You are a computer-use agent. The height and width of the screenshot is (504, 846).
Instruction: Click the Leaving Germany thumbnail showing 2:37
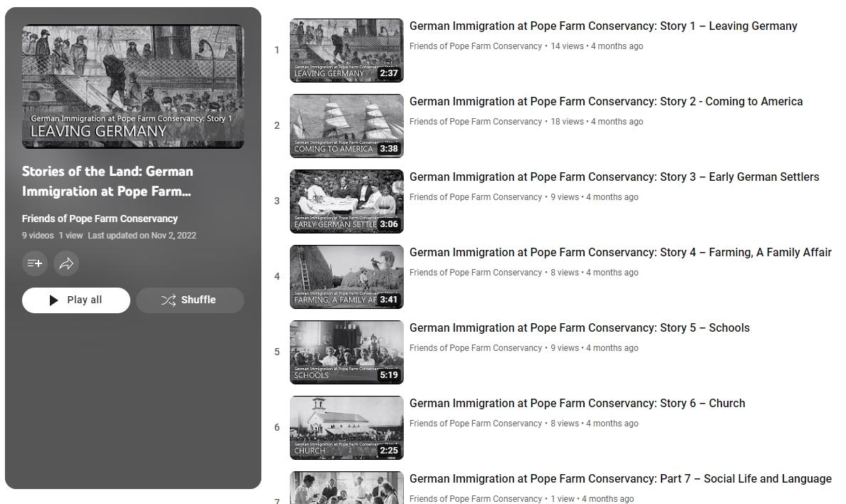[x=346, y=50]
